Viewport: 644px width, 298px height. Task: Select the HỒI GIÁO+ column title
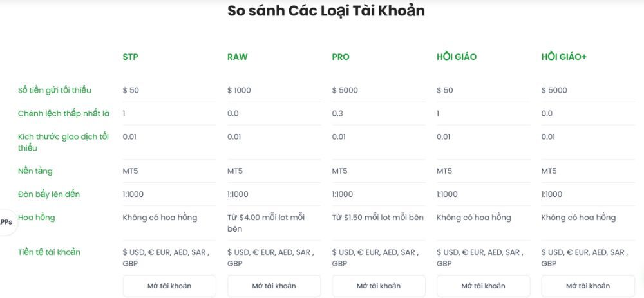(563, 57)
